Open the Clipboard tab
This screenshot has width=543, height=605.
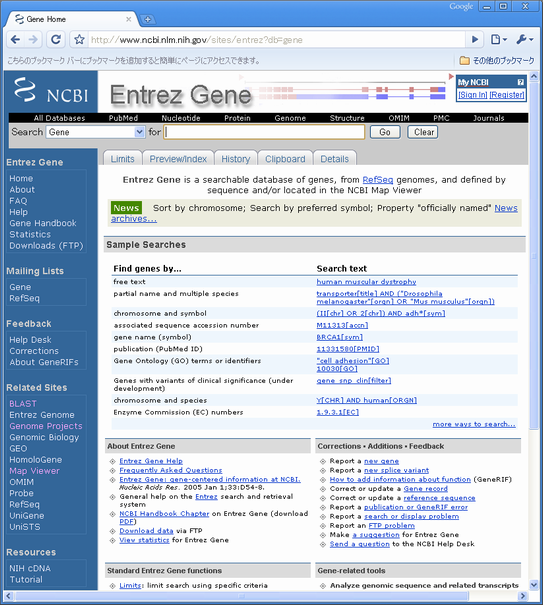(x=285, y=159)
